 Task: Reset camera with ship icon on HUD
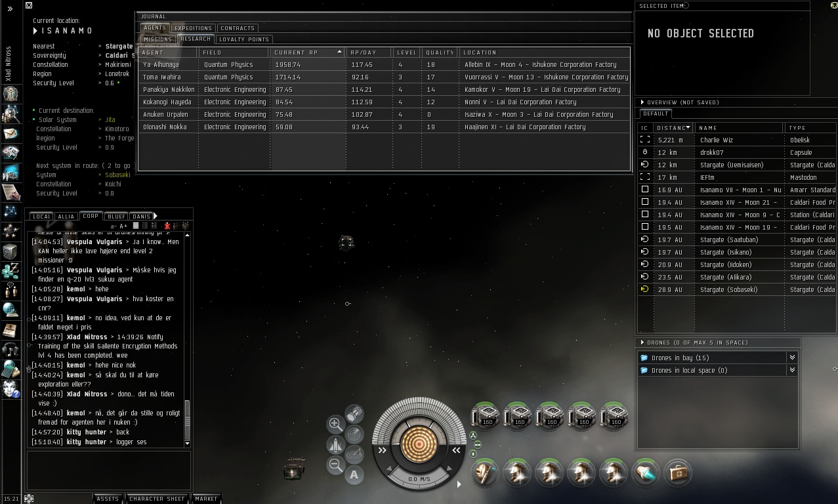[x=335, y=445]
